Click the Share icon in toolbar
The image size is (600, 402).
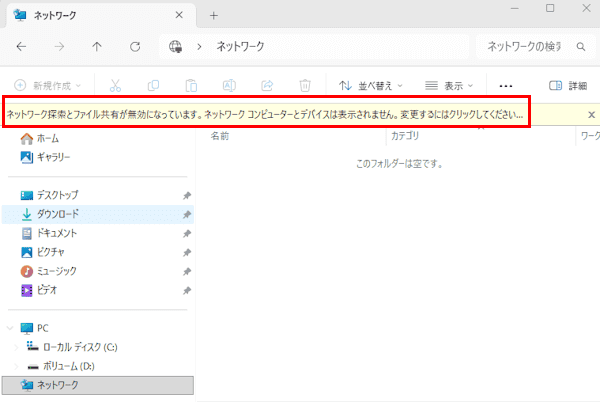267,85
